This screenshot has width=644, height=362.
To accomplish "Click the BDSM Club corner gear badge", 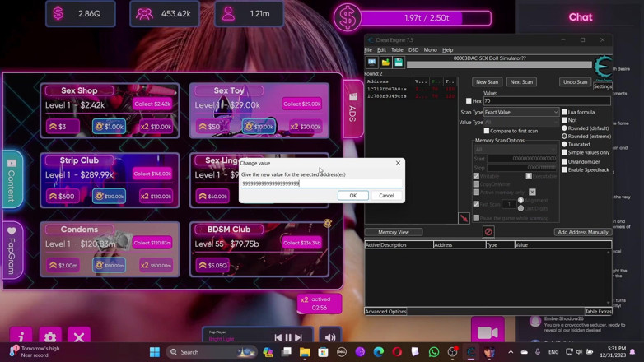I will [x=327, y=223].
